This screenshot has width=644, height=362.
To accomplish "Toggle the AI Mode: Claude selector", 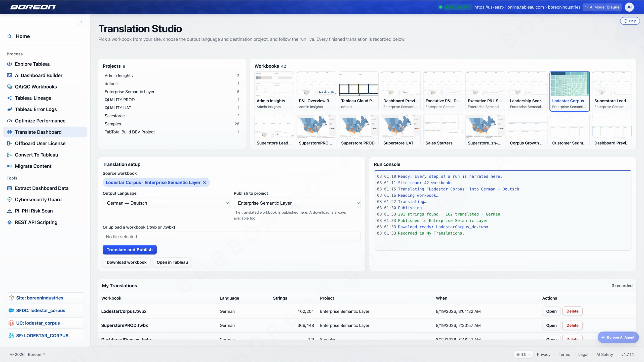I will [602, 7].
